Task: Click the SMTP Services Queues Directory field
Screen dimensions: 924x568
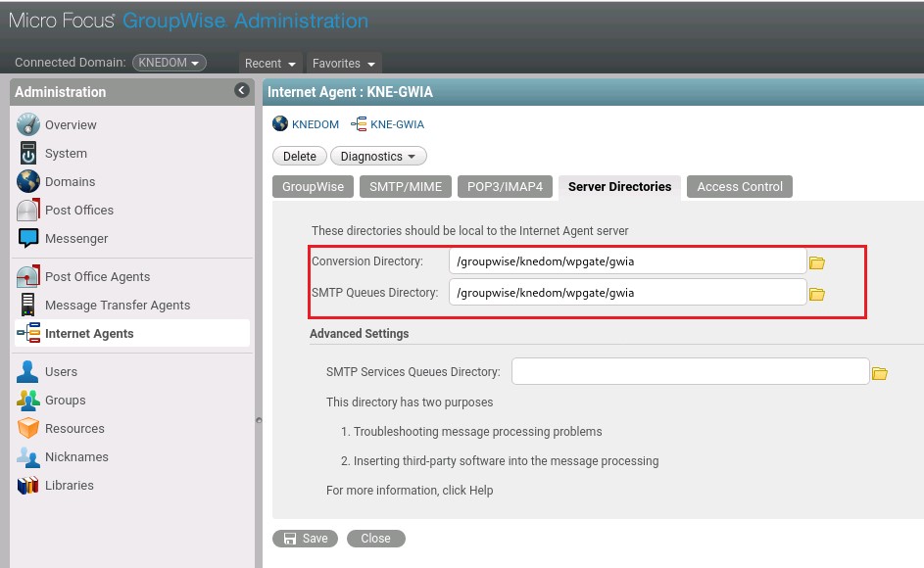Action: [x=690, y=371]
